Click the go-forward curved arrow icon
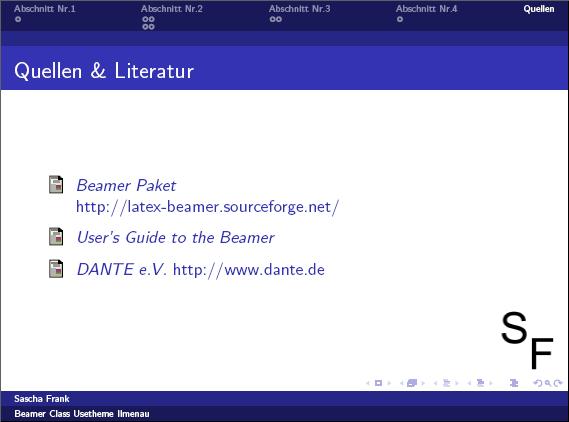 coord(558,383)
